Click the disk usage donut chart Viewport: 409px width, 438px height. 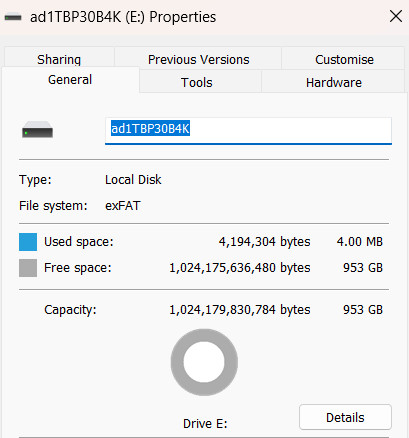204,362
